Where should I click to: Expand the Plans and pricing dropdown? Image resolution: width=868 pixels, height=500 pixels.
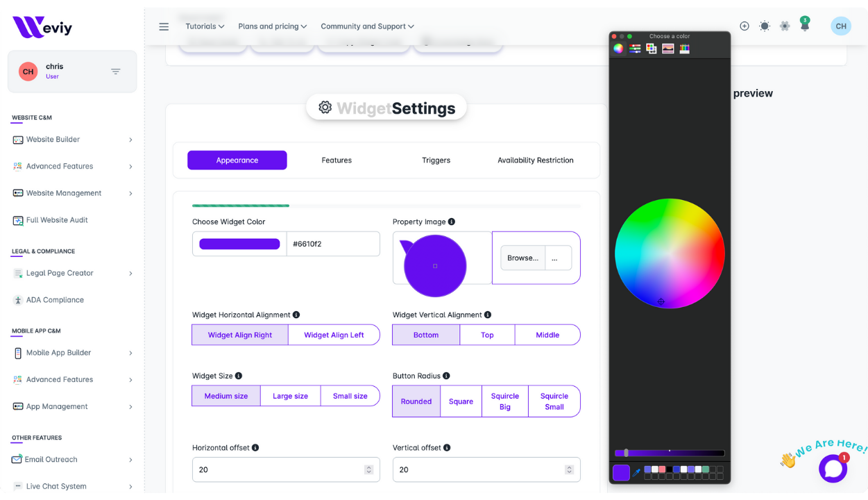pyautogui.click(x=272, y=26)
